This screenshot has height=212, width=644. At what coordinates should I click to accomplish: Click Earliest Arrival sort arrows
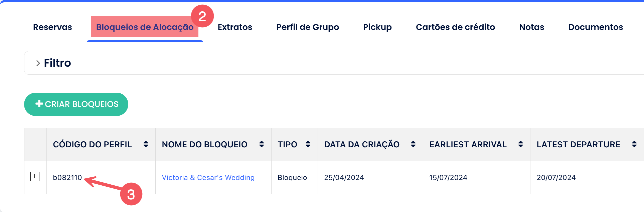point(520,144)
